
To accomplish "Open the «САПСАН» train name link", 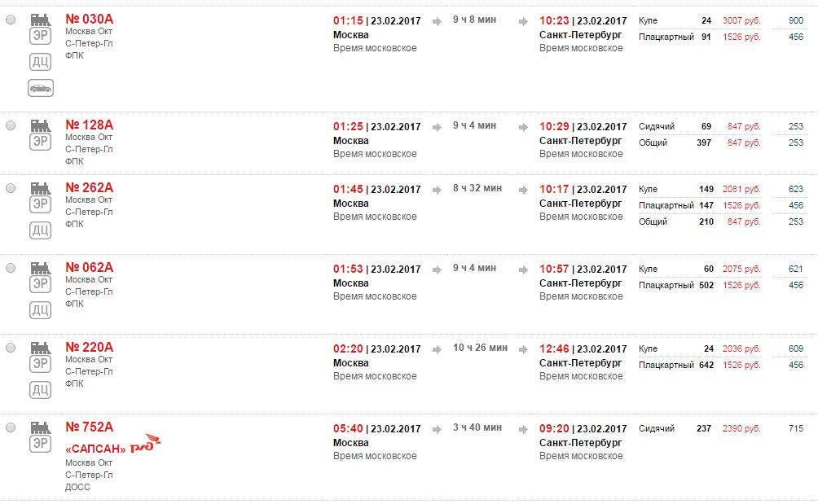I will (95, 449).
